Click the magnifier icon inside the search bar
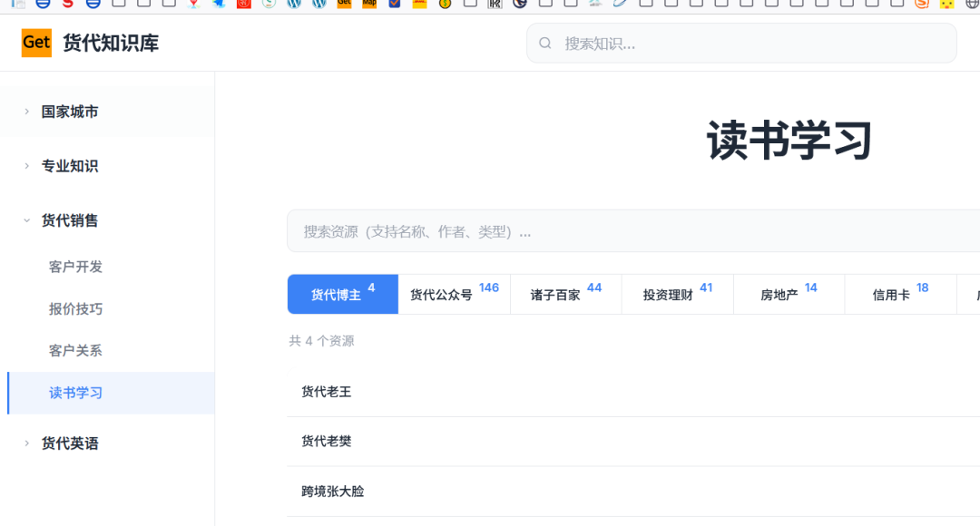Screen dimensions: 980x526 pos(545,43)
